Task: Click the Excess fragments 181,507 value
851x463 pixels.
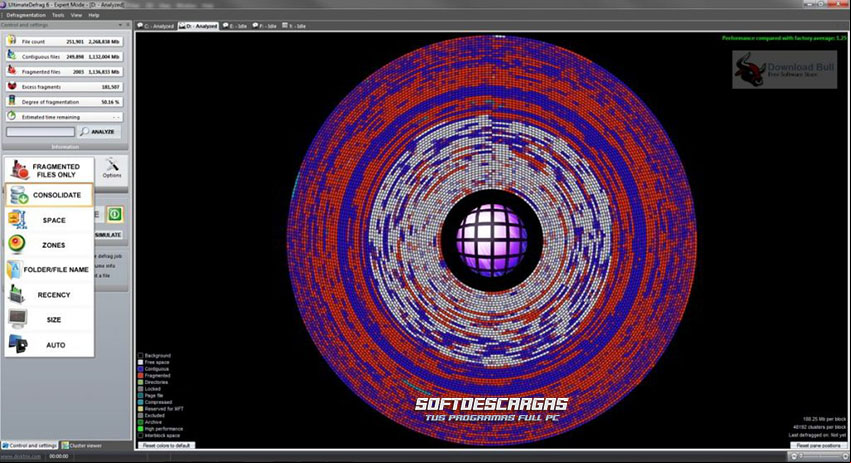Action: [110, 86]
